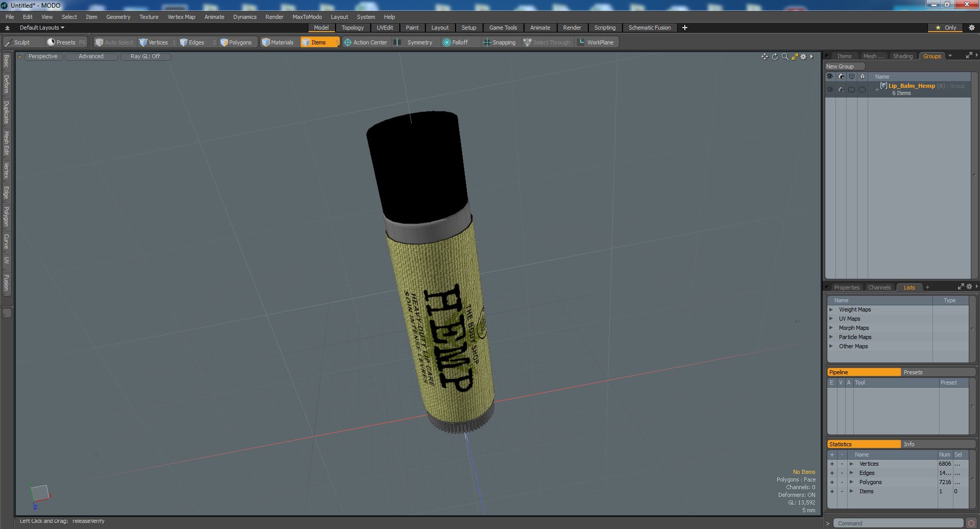This screenshot has height=529, width=980.
Task: Toggle render camera for Lip_Balm_Hemp group
Action: click(x=841, y=89)
